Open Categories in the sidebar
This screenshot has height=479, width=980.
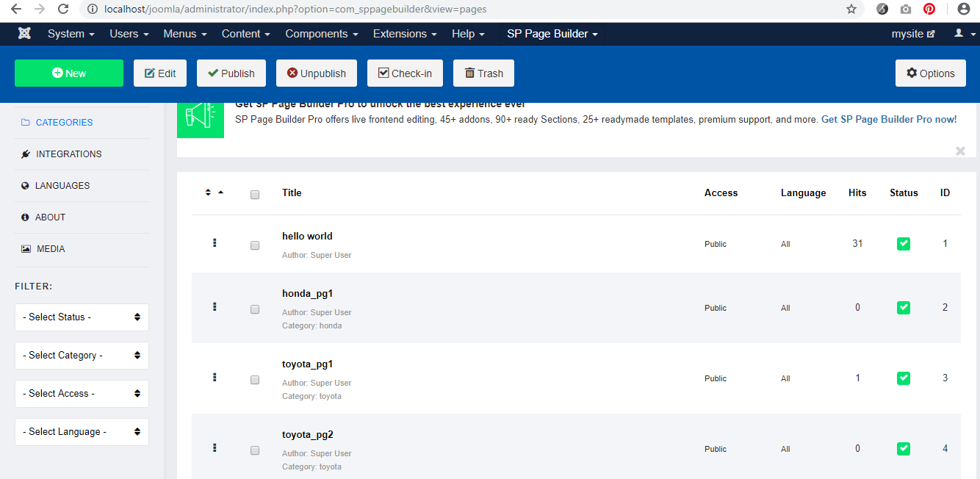tap(64, 123)
